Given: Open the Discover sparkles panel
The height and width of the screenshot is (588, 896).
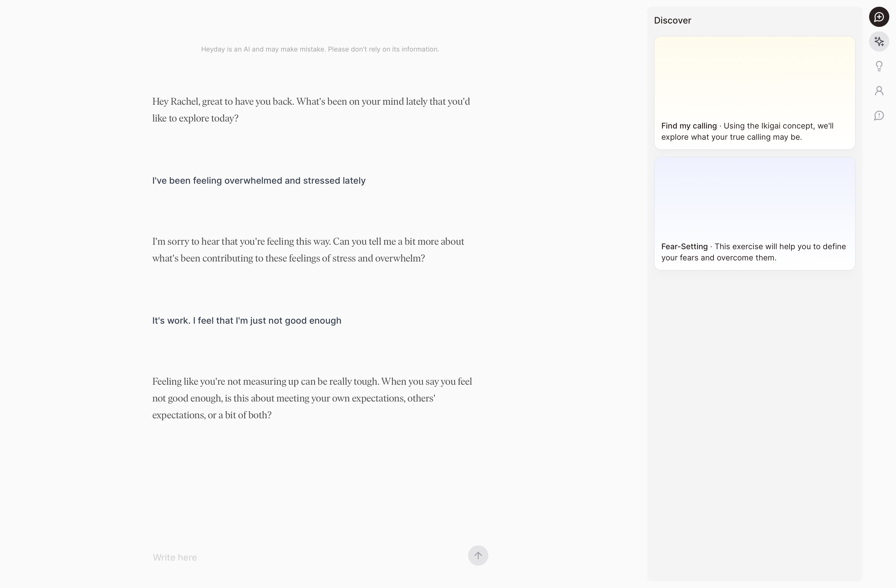Looking at the screenshot, I should (x=879, y=41).
